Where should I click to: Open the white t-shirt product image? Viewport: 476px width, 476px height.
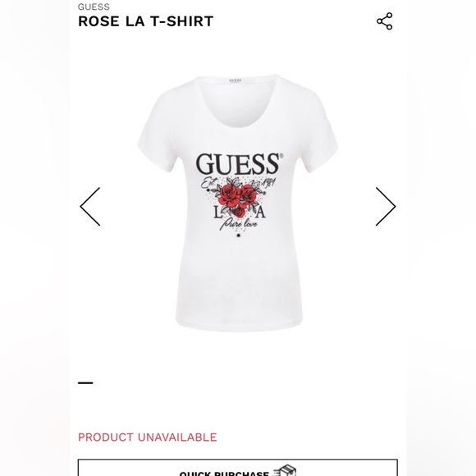coord(238,203)
